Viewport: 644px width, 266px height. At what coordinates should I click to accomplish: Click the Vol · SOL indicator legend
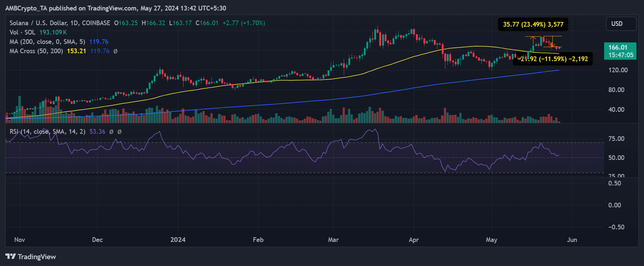tap(22, 32)
